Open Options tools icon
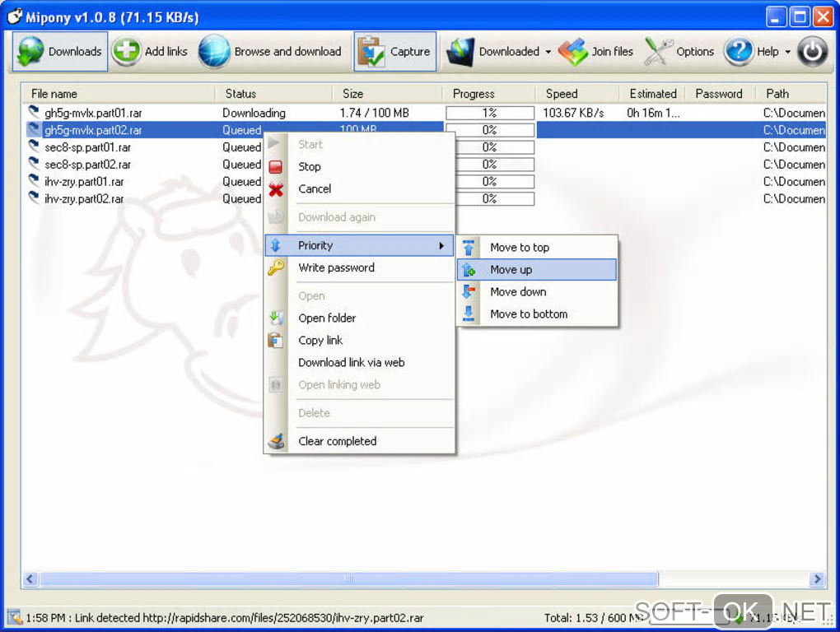Viewport: 840px width, 632px height. click(658, 52)
